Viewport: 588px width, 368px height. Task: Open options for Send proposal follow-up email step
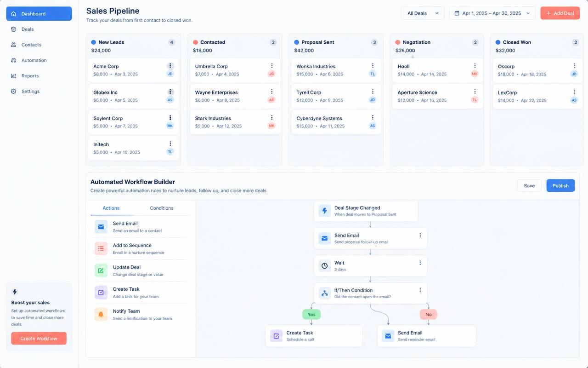420,235
